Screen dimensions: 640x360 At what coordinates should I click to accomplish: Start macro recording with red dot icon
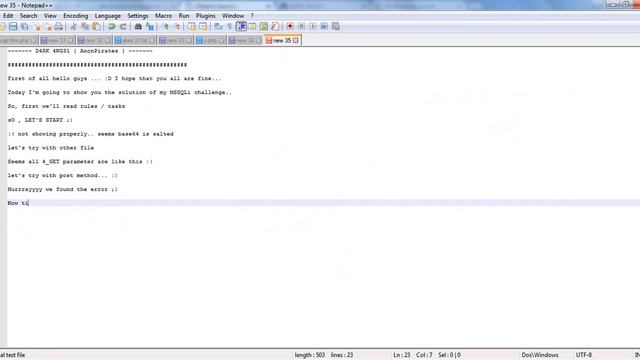coord(290,27)
